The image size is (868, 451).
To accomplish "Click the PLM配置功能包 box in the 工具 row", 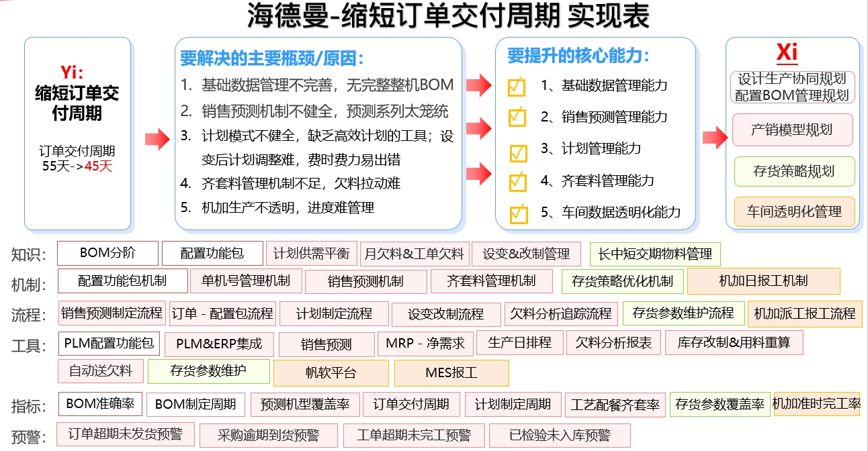I will (x=110, y=343).
